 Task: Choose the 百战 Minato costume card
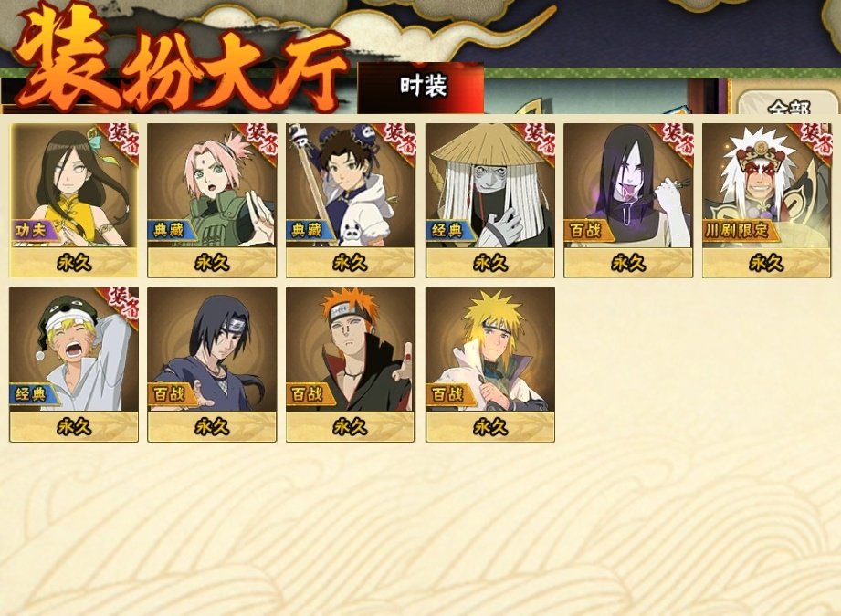click(x=490, y=364)
